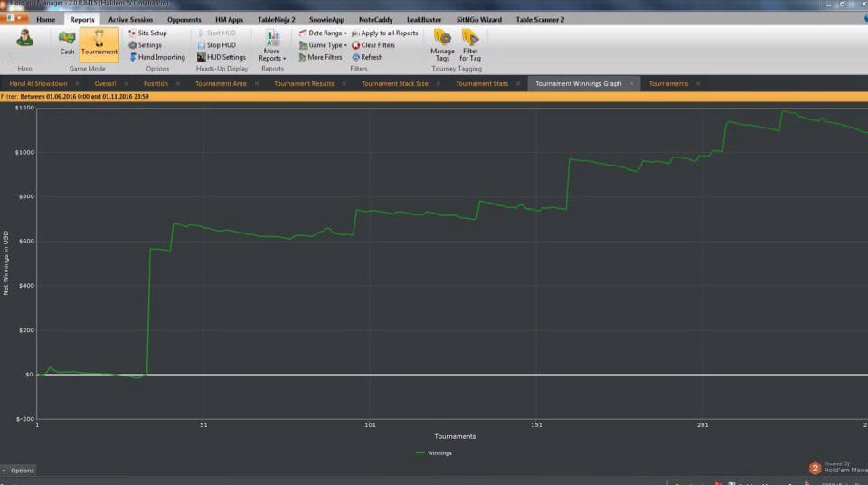Open the NoteCaddy tab

click(x=375, y=19)
